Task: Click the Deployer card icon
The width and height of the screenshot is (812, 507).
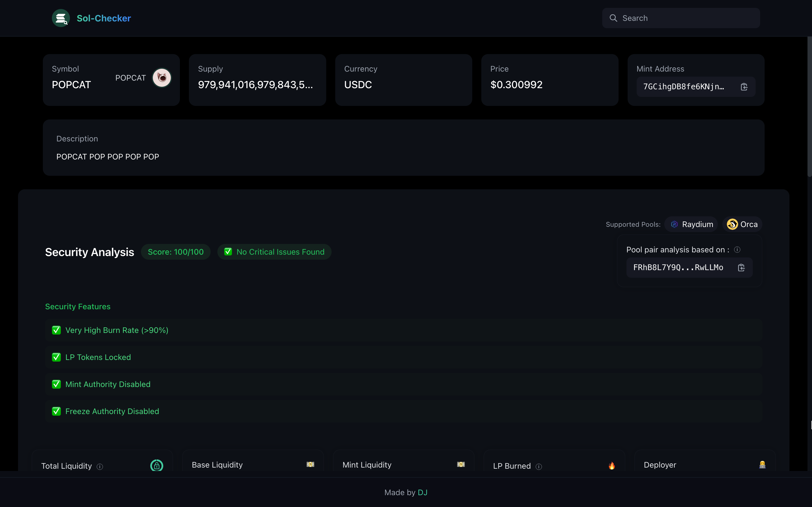Action: coord(762,465)
